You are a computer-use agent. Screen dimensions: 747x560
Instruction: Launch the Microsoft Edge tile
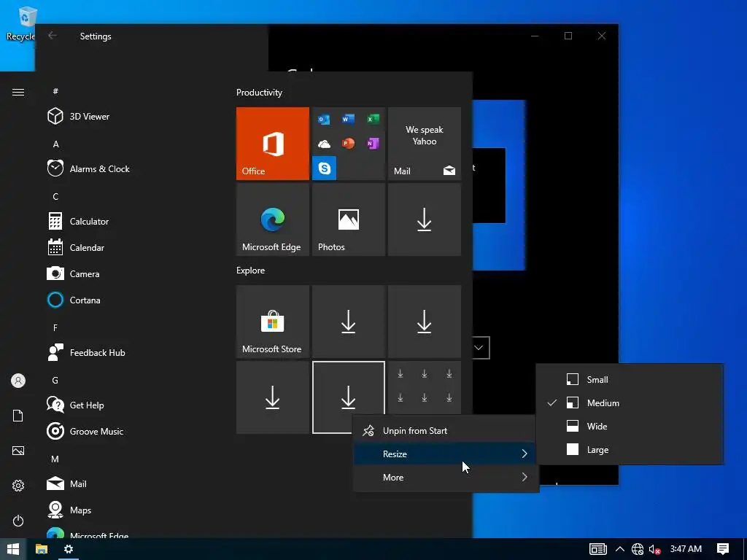pos(273,219)
